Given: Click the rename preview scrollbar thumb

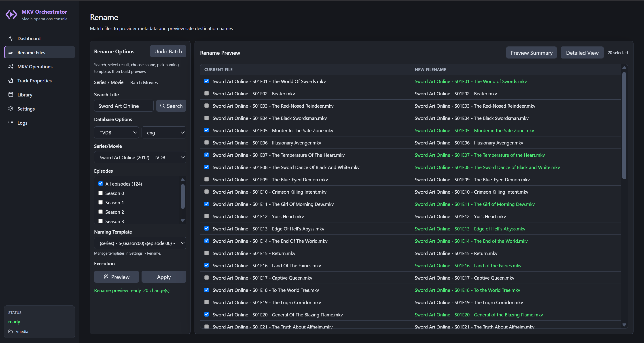Looking at the screenshot, I should (624, 125).
